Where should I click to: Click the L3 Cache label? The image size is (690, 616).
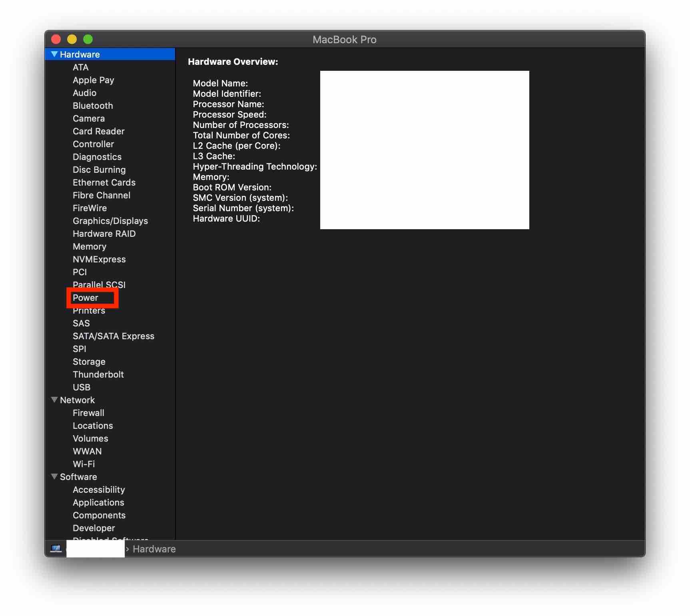214,156
